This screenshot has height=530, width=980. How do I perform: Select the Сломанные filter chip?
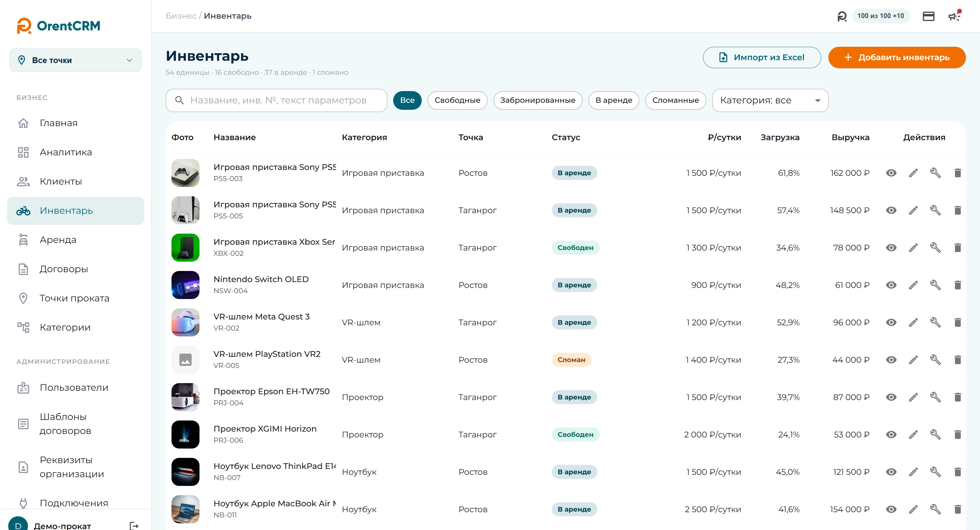675,100
